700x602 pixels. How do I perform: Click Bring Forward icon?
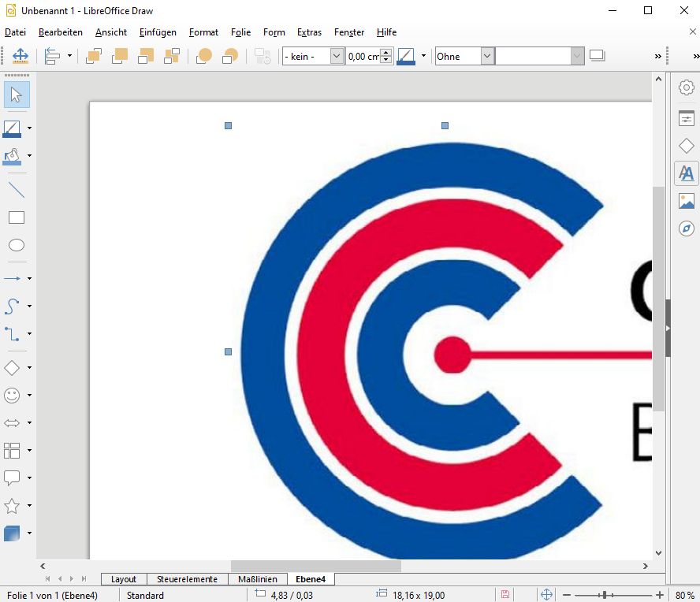coord(120,56)
